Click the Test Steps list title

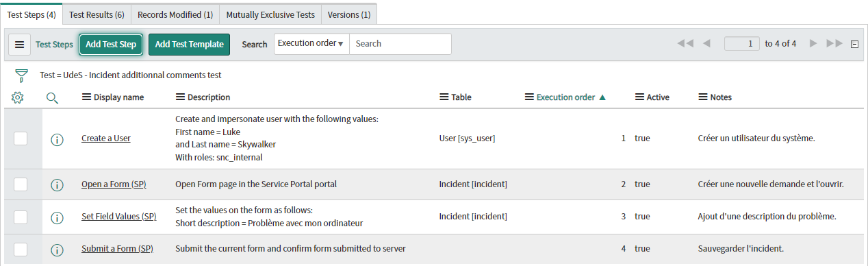coord(54,45)
